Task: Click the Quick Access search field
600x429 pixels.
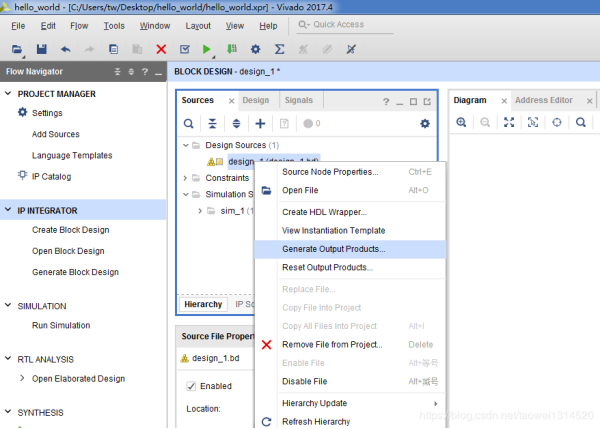Action: (x=345, y=25)
